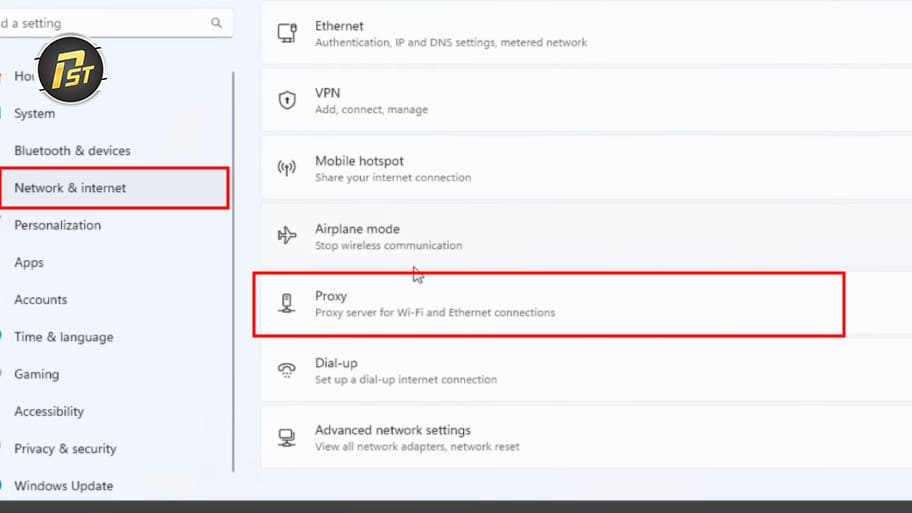The width and height of the screenshot is (912, 513).
Task: Click 'Share your internet connection' text
Action: (x=393, y=177)
